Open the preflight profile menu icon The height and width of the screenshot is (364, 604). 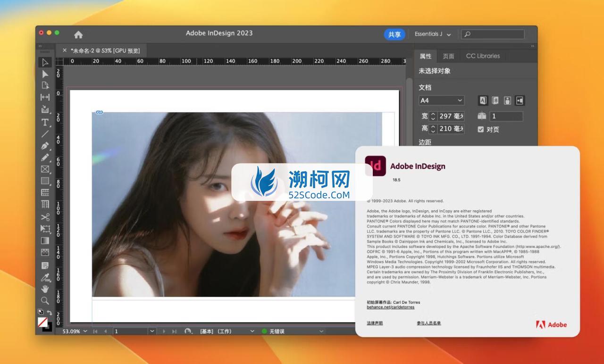tap(188, 331)
